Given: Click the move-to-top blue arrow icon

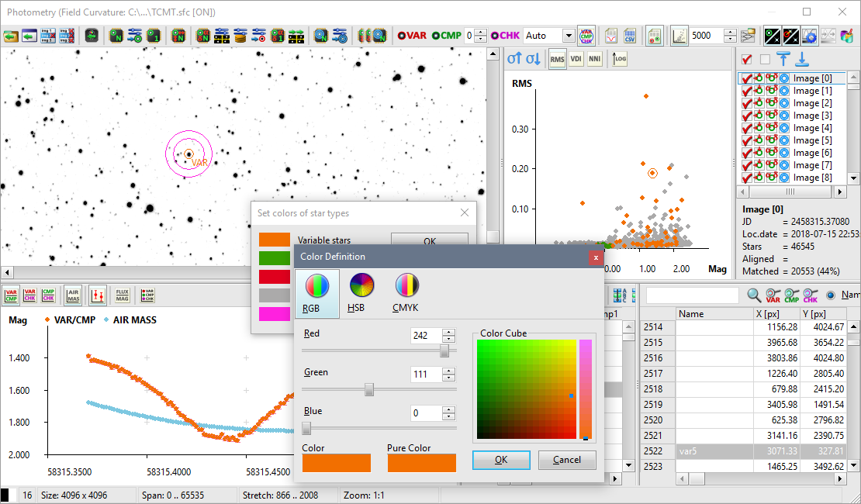Looking at the screenshot, I should click(783, 59).
